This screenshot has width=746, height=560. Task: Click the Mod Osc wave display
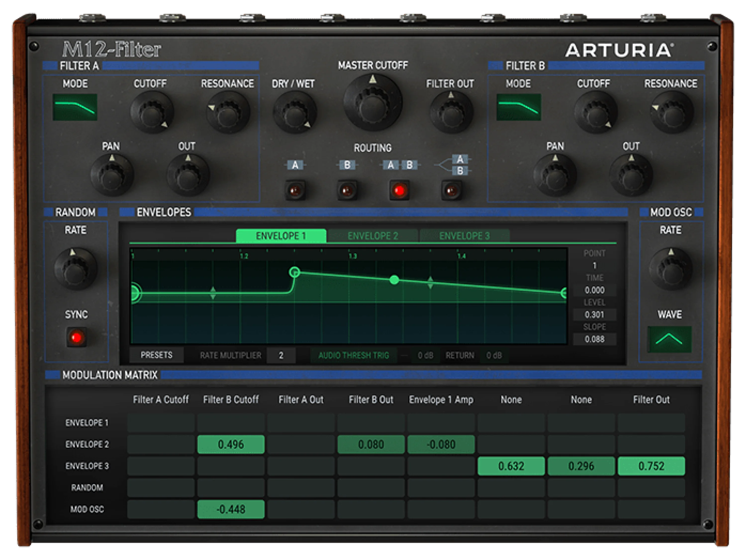point(669,339)
